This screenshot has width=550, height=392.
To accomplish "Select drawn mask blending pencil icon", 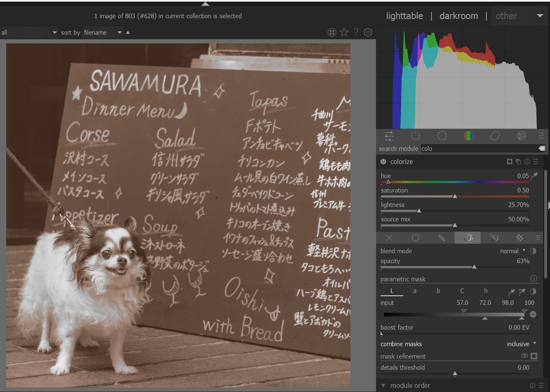I will [441, 238].
